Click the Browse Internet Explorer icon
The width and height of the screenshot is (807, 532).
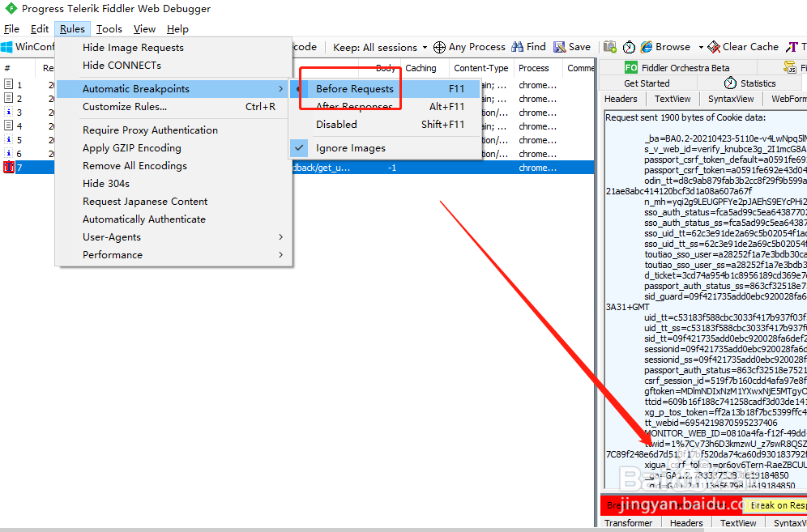(x=647, y=47)
